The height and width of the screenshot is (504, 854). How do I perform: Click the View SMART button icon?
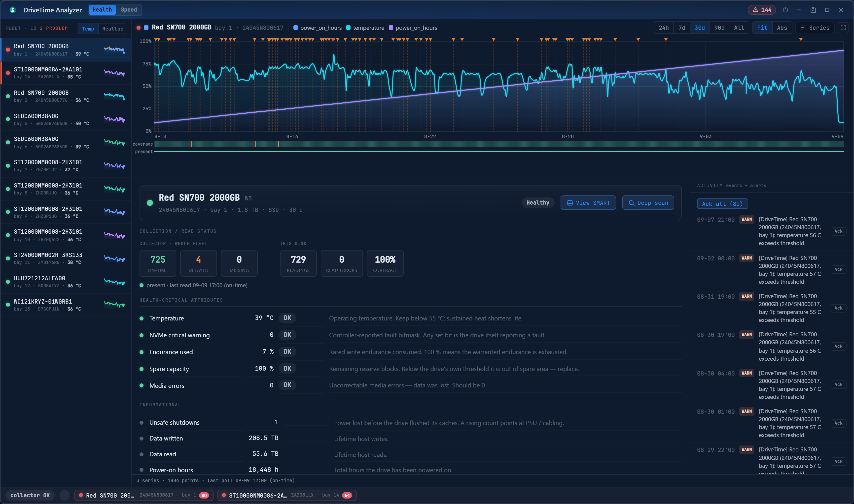tap(570, 203)
